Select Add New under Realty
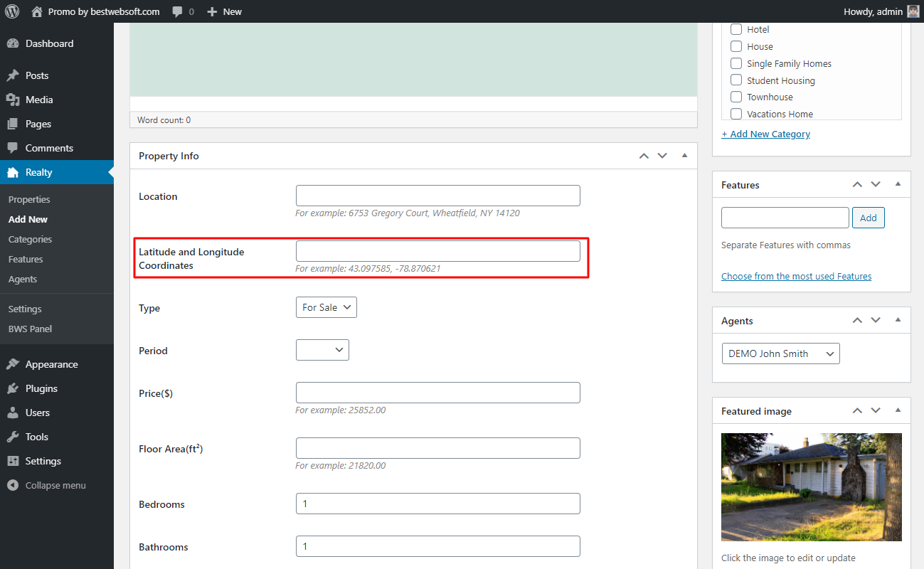Screen dimensions: 924x569 click(x=28, y=219)
